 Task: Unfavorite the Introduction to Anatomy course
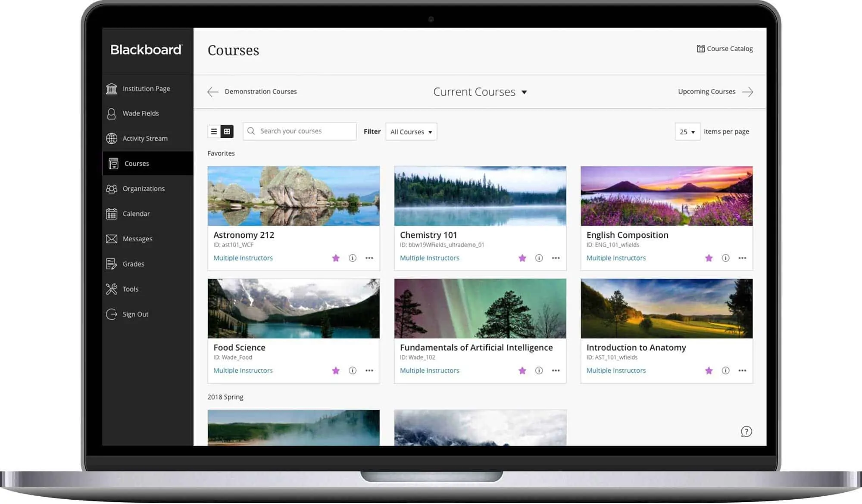tap(709, 370)
